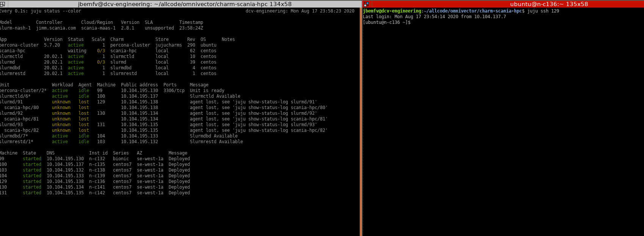Select the ubuntu@n-c136 red titlebar
This screenshot has height=236, width=644.
pyautogui.click(x=549, y=4)
